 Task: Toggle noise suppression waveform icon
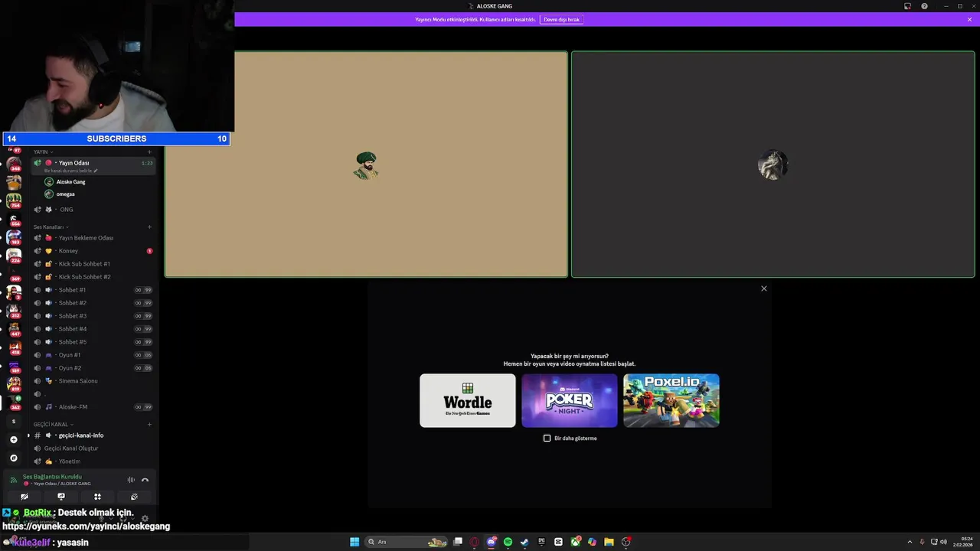pos(131,480)
